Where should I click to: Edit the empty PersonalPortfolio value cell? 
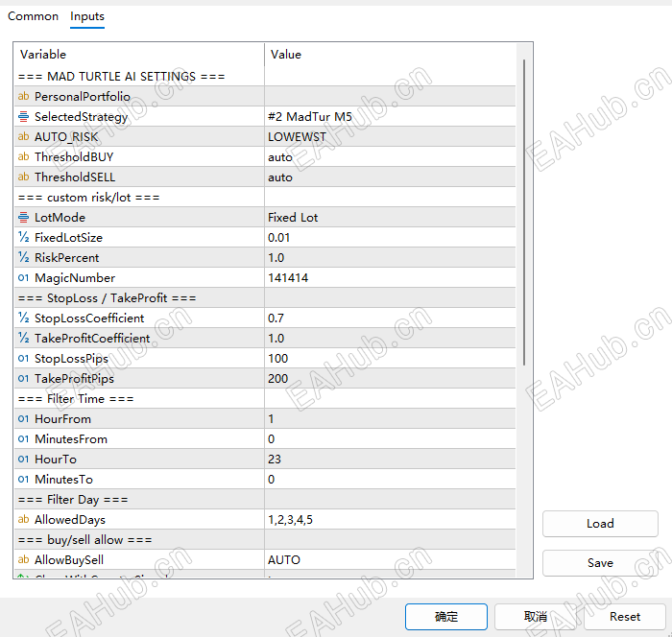point(390,96)
